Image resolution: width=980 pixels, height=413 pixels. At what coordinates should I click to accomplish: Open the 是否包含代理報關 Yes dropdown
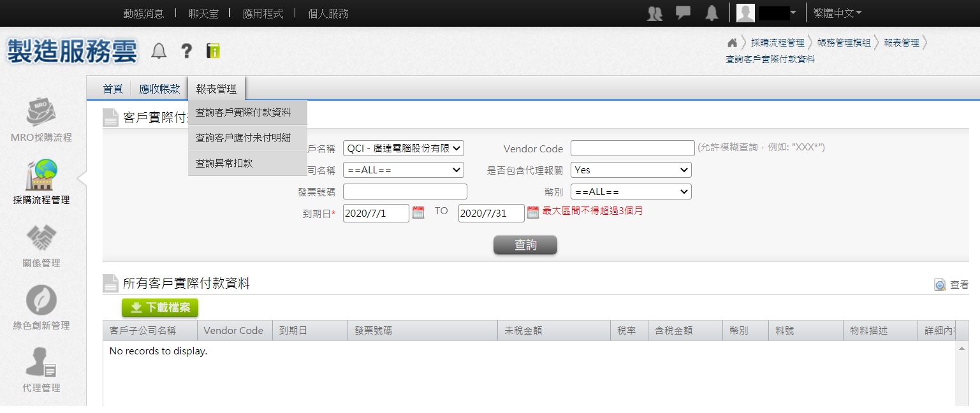click(x=631, y=170)
